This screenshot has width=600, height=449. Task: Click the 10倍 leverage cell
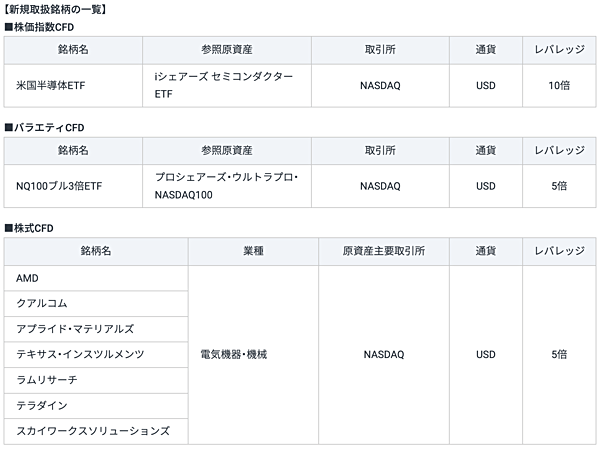559,85
